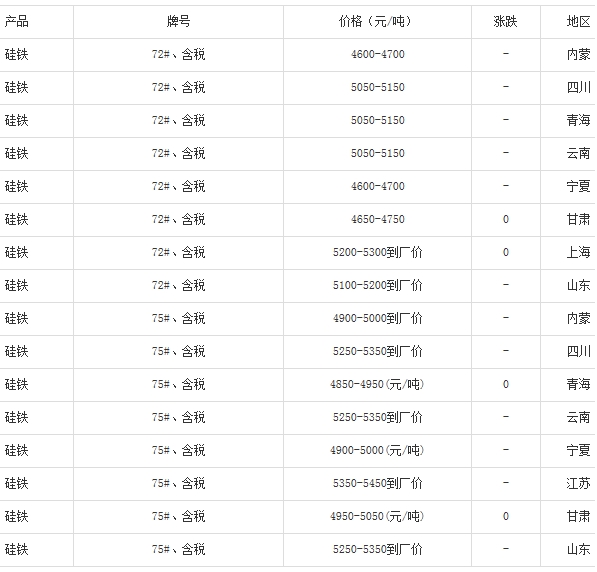Click the 牌号 column header
597x572 pixels.
click(x=178, y=22)
